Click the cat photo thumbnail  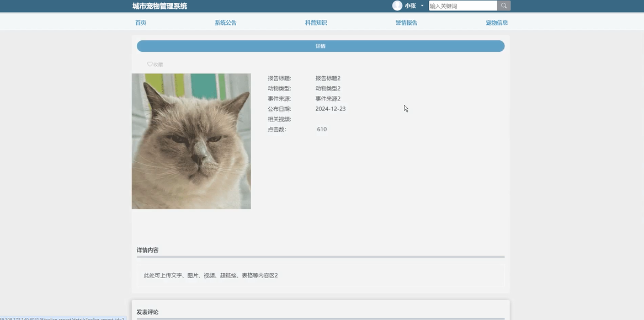[x=191, y=141]
